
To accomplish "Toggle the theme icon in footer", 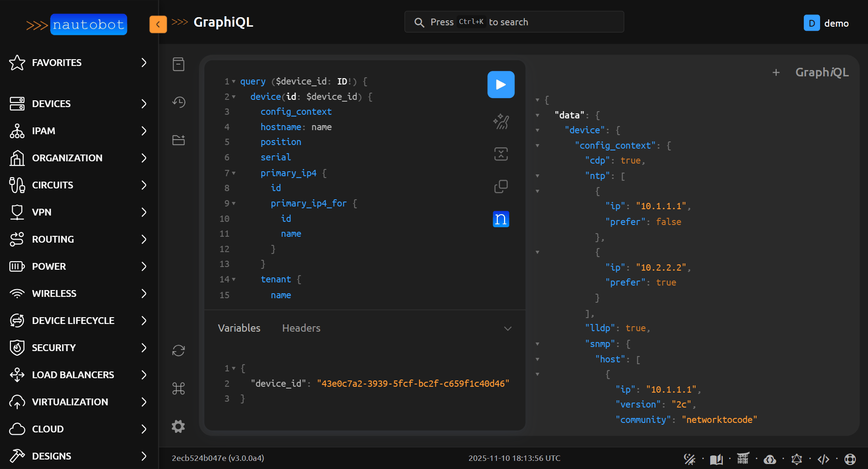I will [689, 459].
